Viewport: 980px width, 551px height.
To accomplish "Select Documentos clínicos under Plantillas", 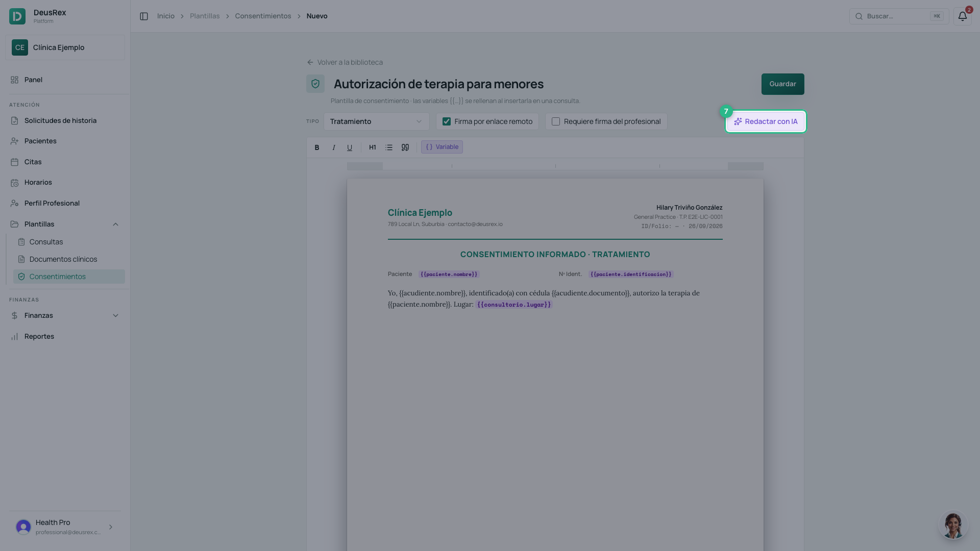I will coord(69,259).
